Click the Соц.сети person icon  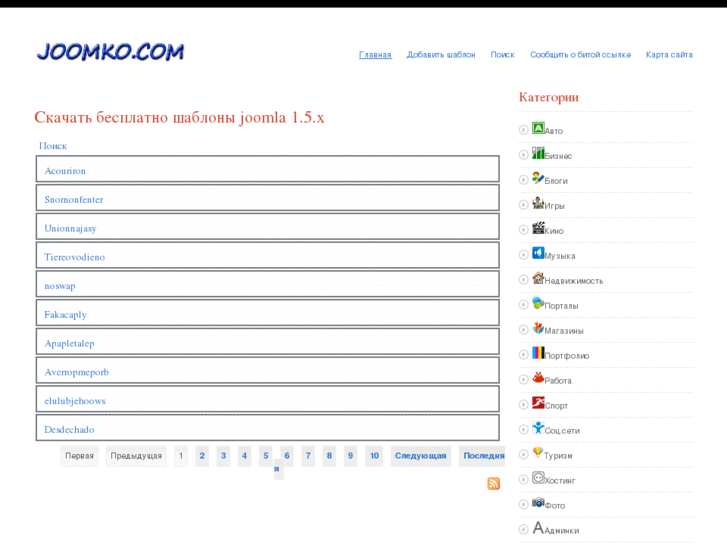click(x=538, y=428)
